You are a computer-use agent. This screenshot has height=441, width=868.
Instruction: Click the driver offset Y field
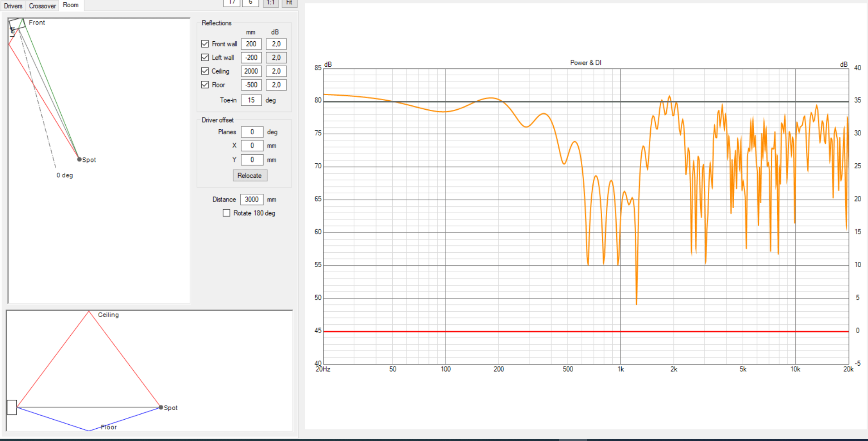pos(252,160)
